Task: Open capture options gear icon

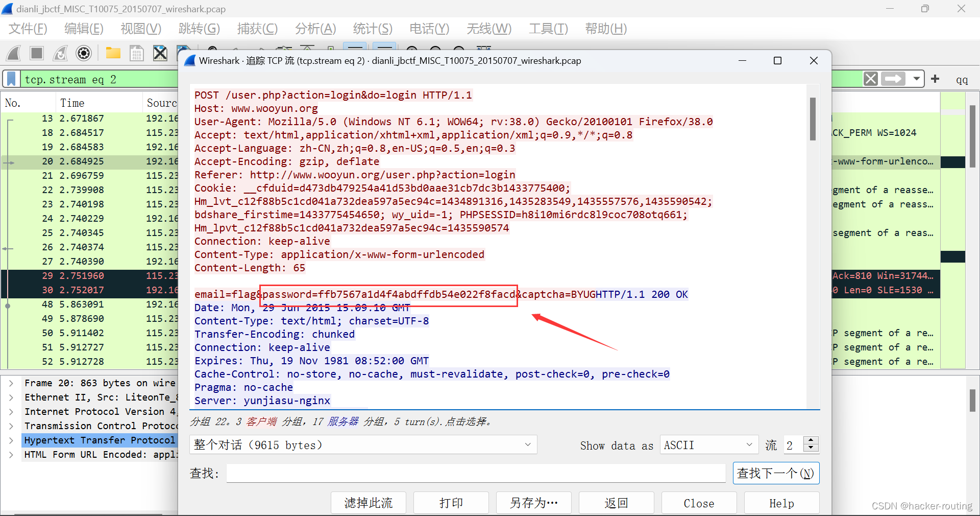Action: click(84, 53)
